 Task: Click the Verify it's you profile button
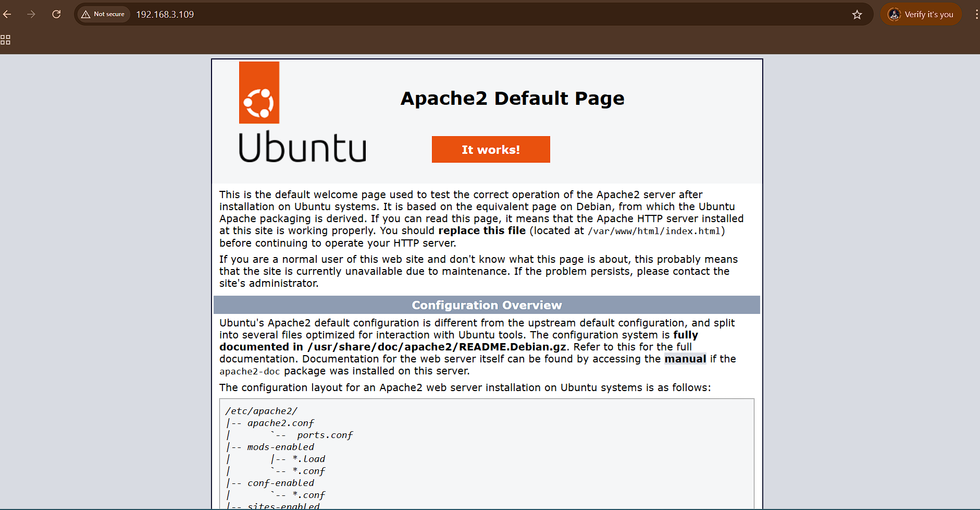pyautogui.click(x=921, y=15)
